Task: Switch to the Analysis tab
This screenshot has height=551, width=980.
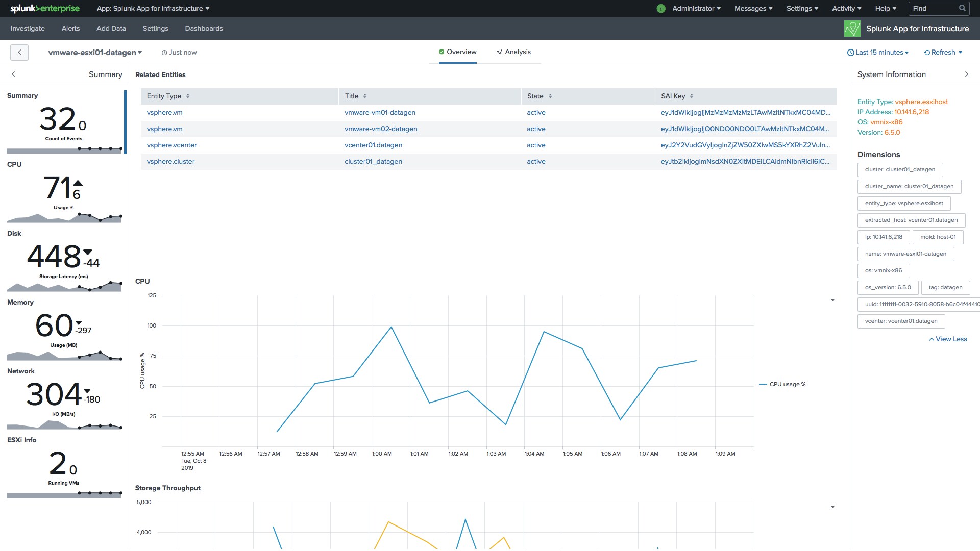Action: (x=513, y=52)
